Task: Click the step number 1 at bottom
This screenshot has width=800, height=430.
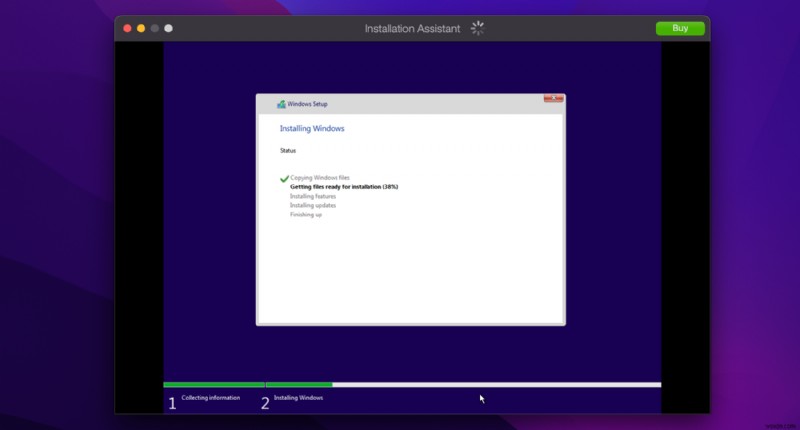Action: (x=172, y=403)
